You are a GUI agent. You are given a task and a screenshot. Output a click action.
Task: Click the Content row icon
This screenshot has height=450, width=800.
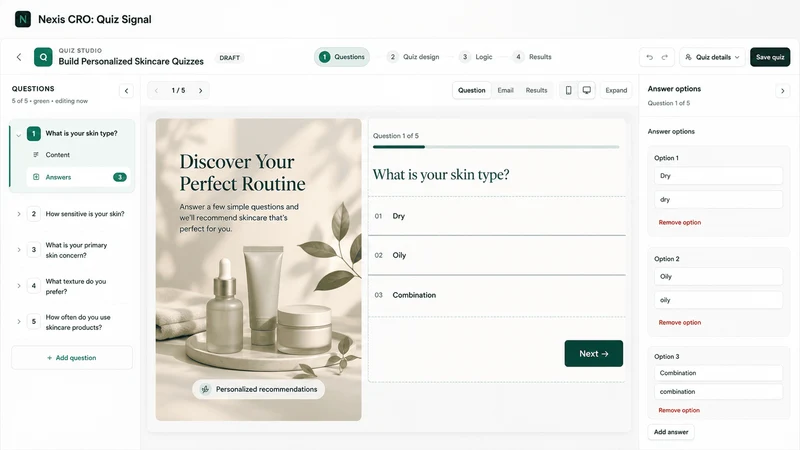36,155
